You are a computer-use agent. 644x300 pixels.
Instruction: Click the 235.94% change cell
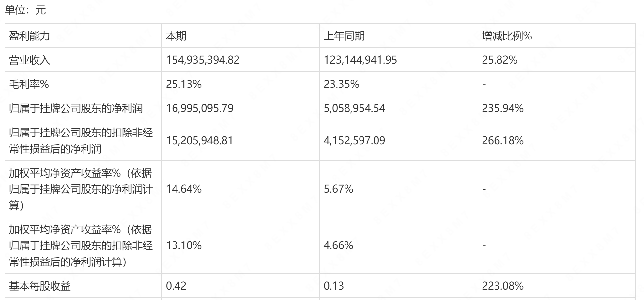(557, 108)
